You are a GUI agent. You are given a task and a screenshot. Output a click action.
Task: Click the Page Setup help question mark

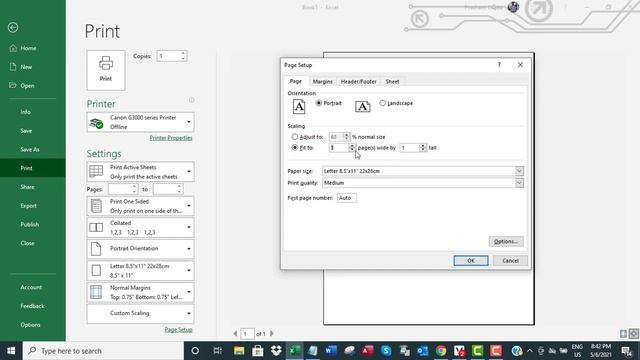point(499,65)
